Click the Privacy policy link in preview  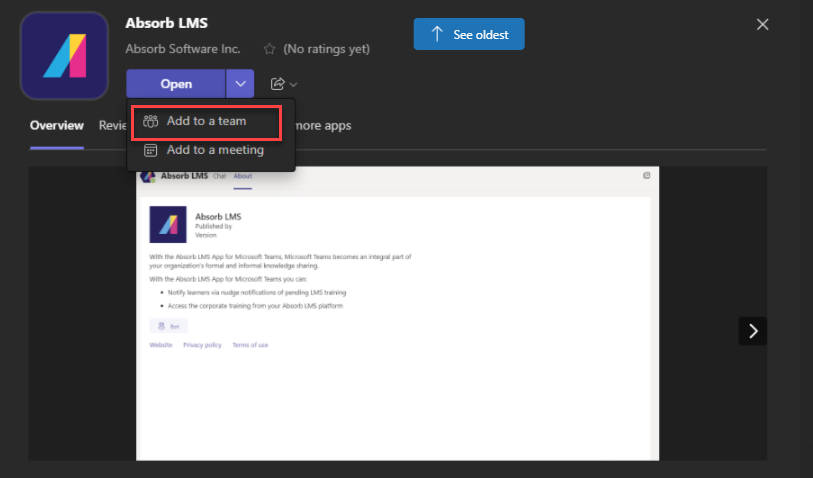coord(201,345)
